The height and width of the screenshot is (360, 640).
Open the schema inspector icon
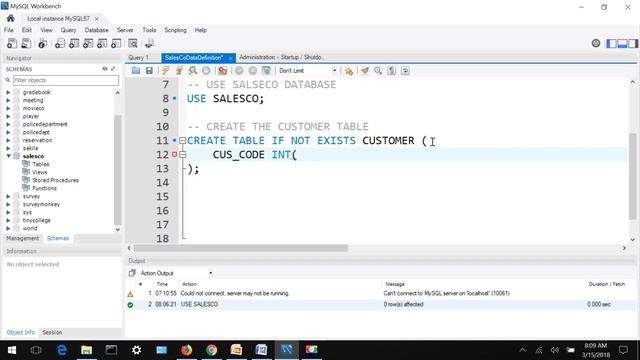click(x=42, y=43)
